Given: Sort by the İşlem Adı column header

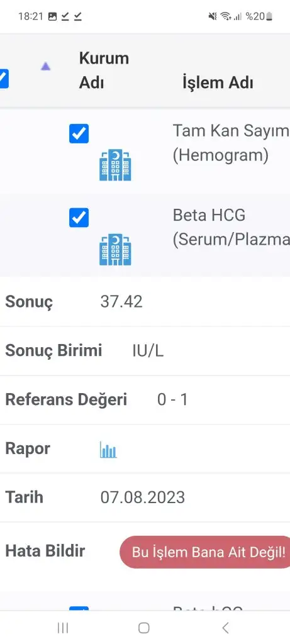Looking at the screenshot, I should 218,83.
